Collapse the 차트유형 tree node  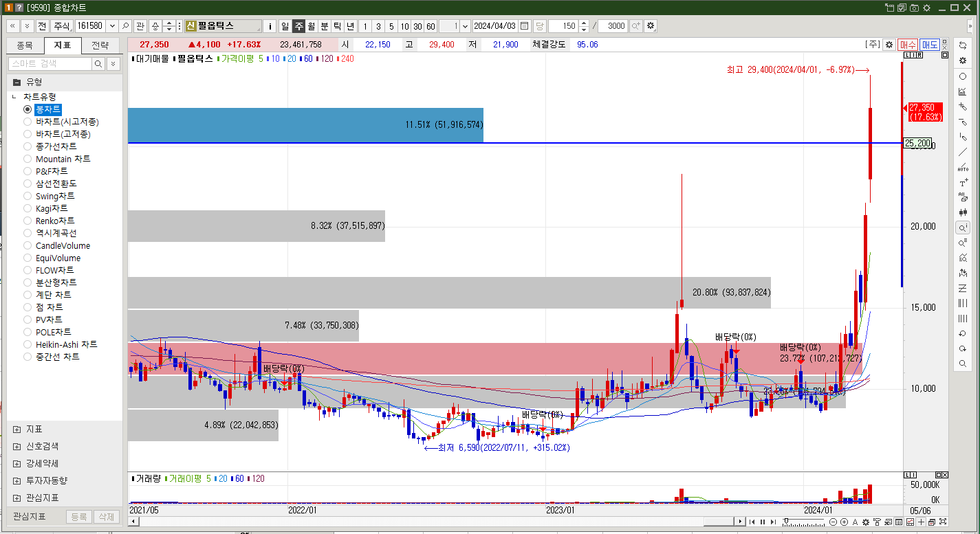pos(14,97)
